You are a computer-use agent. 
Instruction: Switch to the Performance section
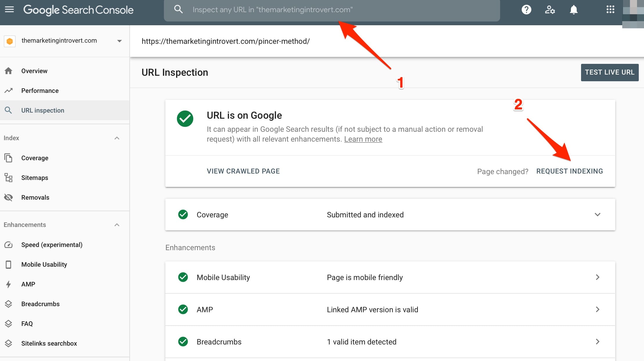[x=40, y=91]
